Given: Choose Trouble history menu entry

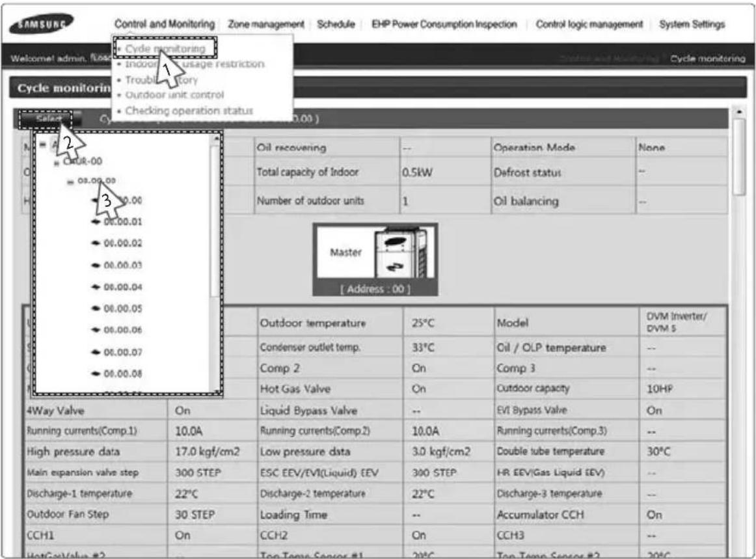Looking at the screenshot, I should (x=161, y=80).
